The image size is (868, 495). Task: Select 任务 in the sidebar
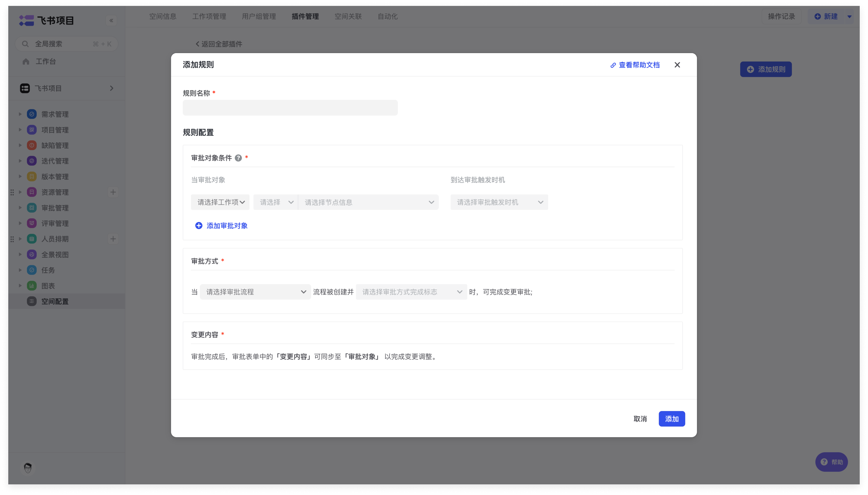67,270
